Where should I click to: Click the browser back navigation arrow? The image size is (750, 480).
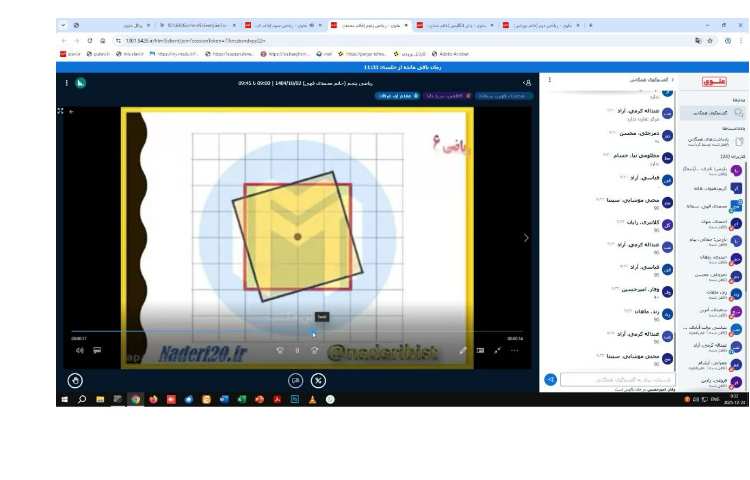(x=64, y=40)
